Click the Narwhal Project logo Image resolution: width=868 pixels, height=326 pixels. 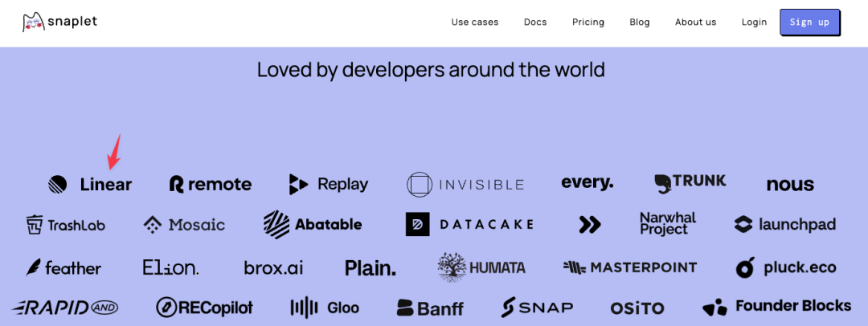(x=668, y=223)
